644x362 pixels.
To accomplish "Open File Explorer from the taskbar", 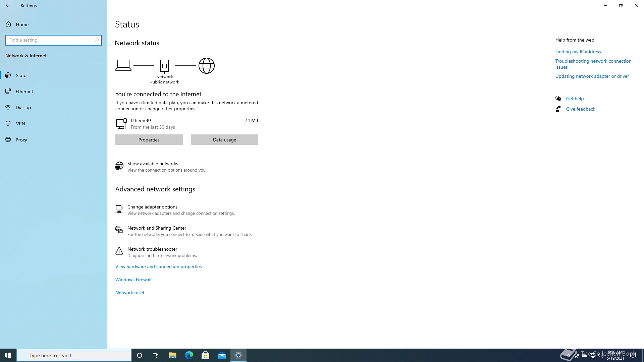I will [x=172, y=355].
